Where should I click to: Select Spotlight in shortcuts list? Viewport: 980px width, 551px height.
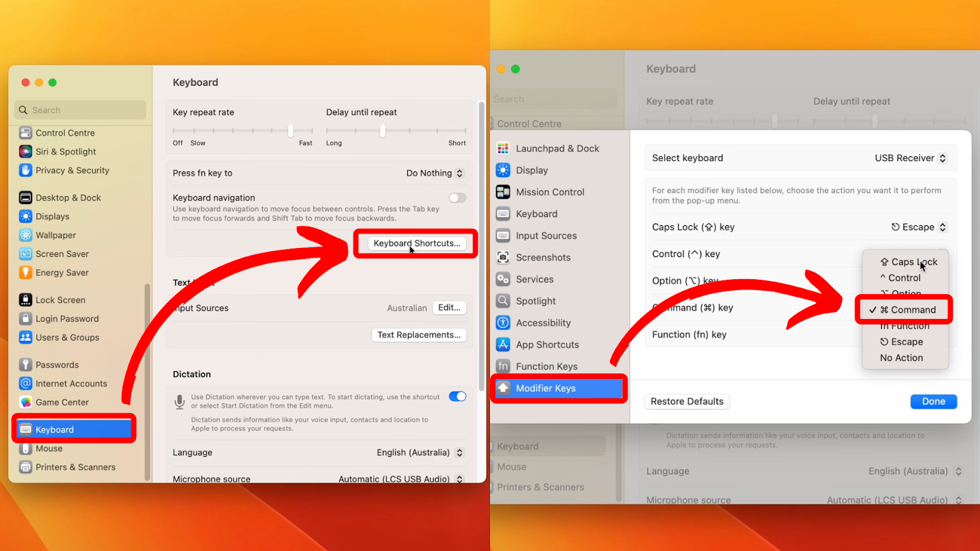click(536, 301)
